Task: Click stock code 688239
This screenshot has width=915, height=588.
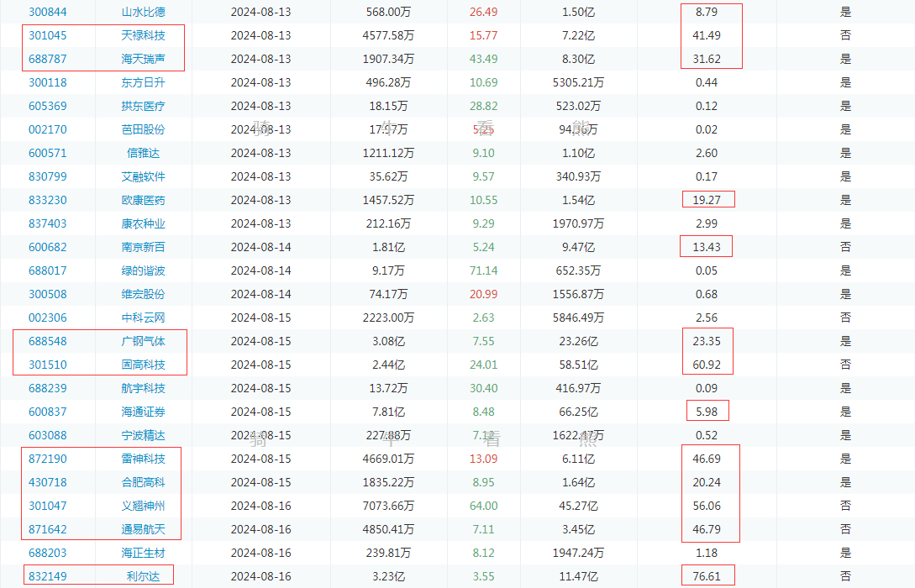Action: tap(48, 388)
